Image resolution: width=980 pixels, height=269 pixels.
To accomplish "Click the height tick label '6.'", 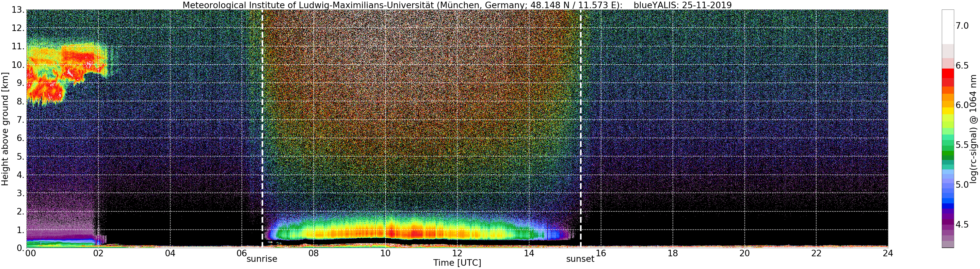I will 20,138.
